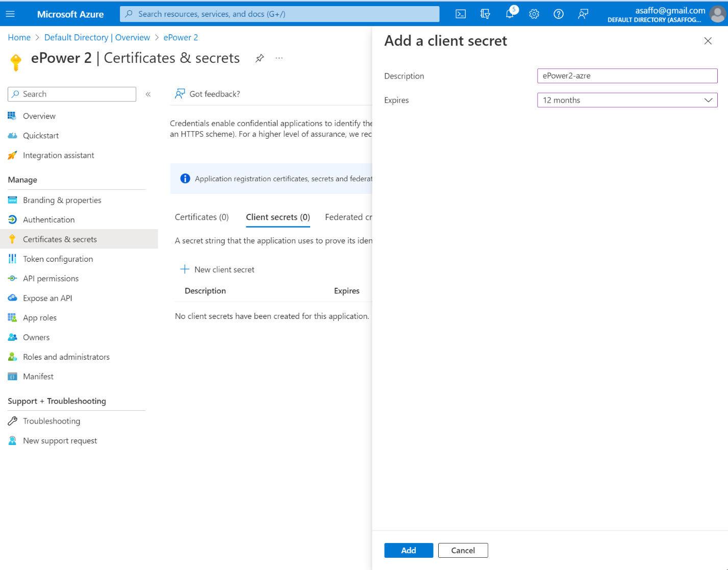Screen dimensions: 728x570
Task: Click the asaffo@gmail.com account name
Action: (670, 10)
